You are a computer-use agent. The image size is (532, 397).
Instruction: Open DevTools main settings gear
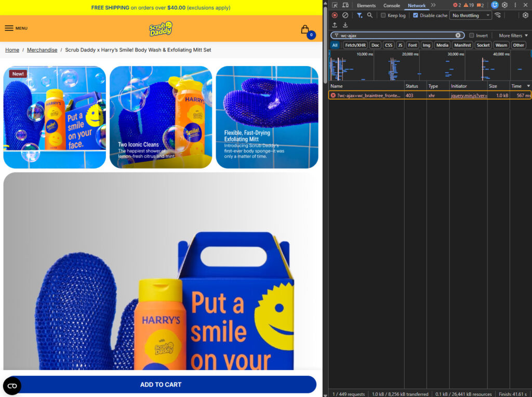point(504,5)
